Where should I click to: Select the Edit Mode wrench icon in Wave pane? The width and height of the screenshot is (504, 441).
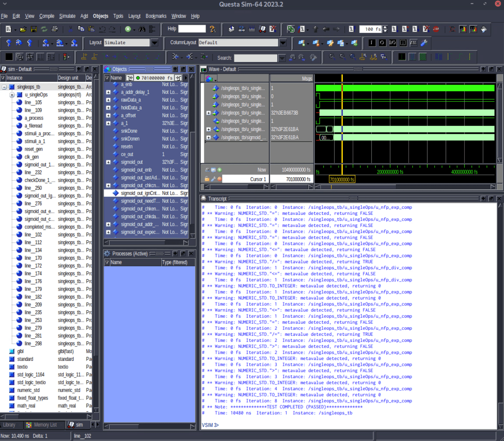click(213, 179)
